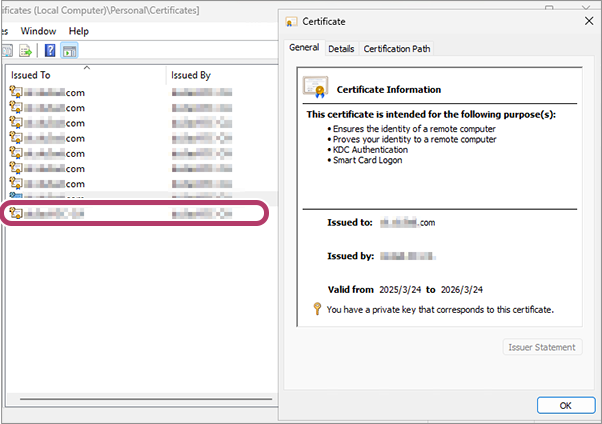Click the 'Issued to:' label
Screen dimensions: 602x424
350,222
